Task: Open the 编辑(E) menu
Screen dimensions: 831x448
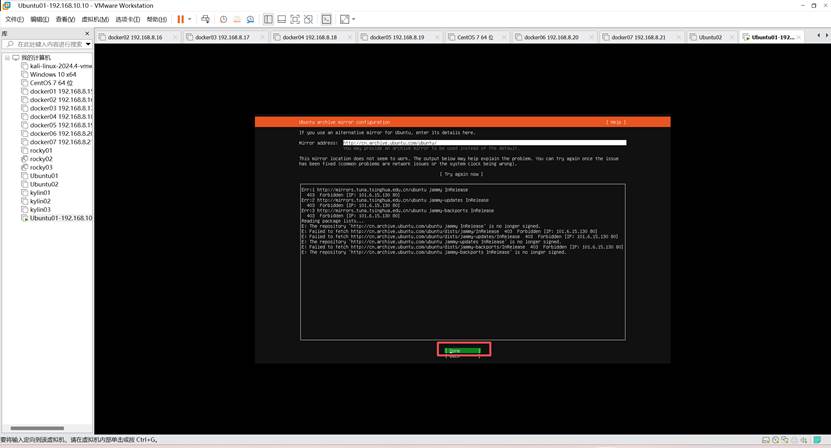Action: pos(40,20)
